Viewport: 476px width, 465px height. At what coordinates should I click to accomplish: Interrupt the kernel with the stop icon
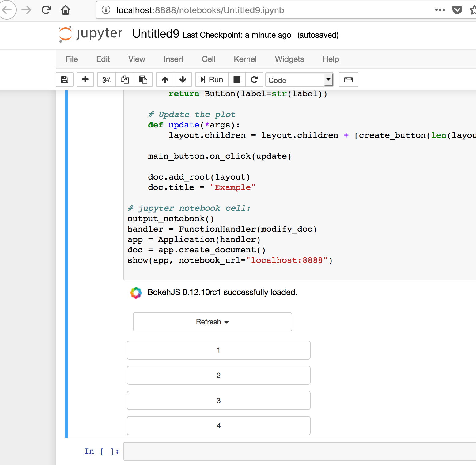237,80
